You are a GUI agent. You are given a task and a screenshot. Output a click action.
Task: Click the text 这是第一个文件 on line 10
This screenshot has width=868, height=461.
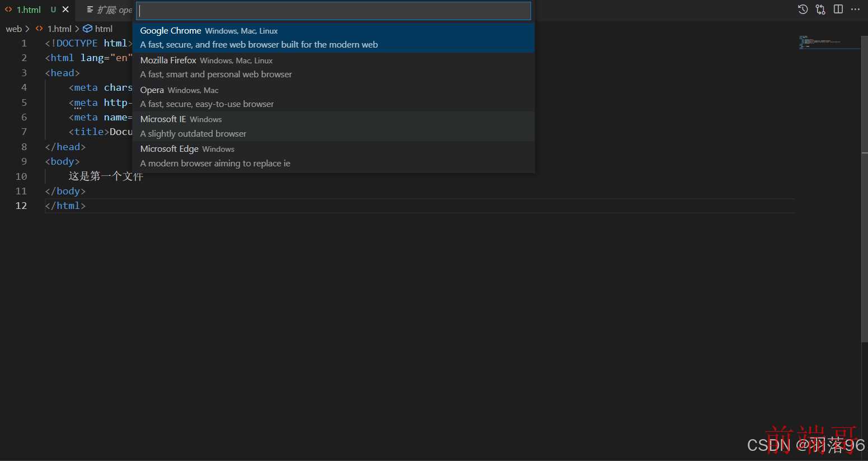(106, 176)
